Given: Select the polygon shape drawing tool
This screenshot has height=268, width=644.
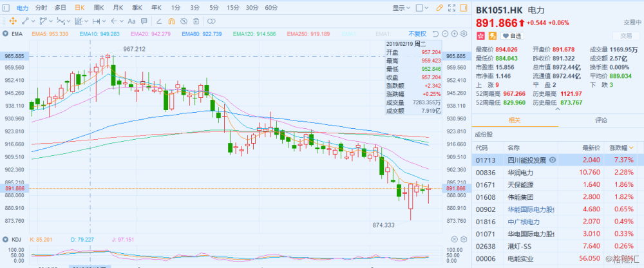Looking at the screenshot, I should tap(43, 21).
